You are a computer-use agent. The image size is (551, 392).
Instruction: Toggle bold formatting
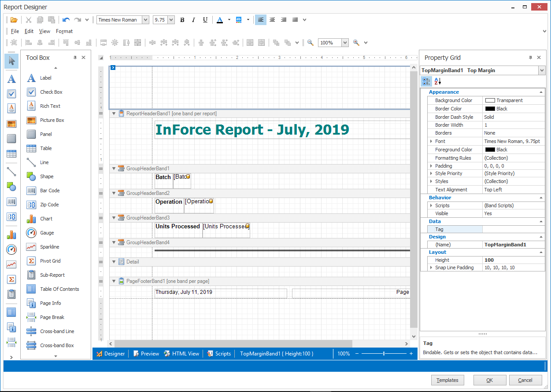point(182,20)
